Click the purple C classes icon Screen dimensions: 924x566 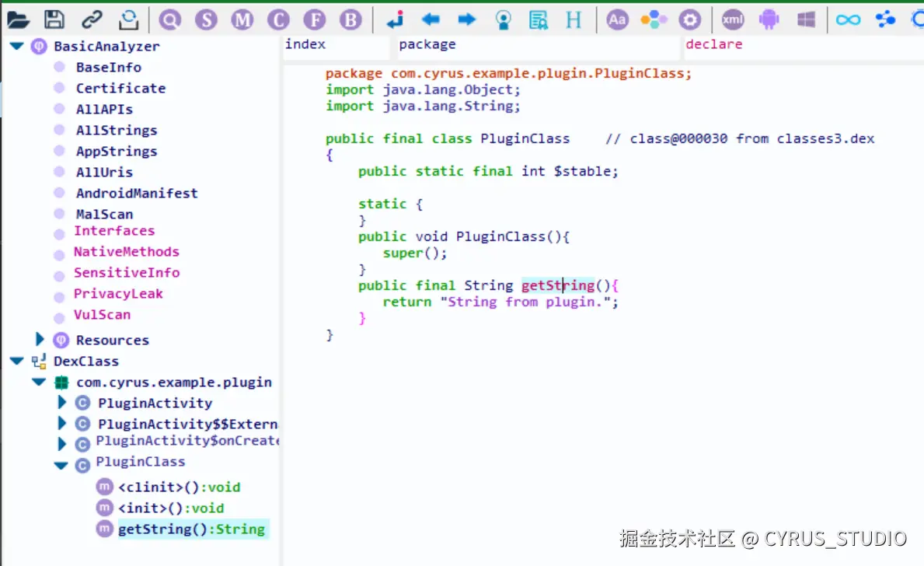(x=278, y=20)
